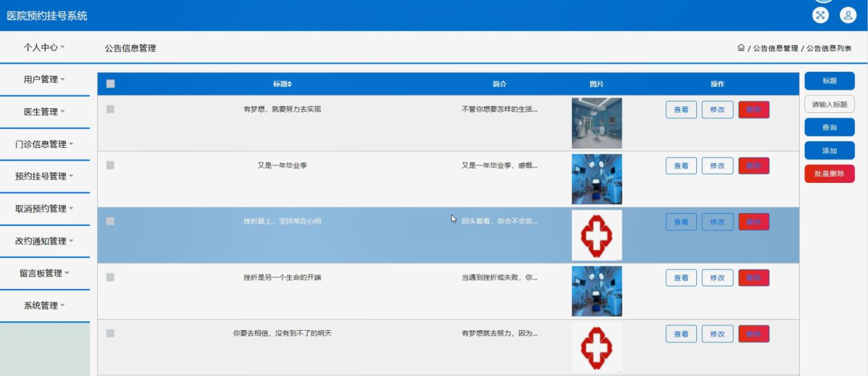Delete the 挫折是另一个生命的开端 entry

pos(754,278)
